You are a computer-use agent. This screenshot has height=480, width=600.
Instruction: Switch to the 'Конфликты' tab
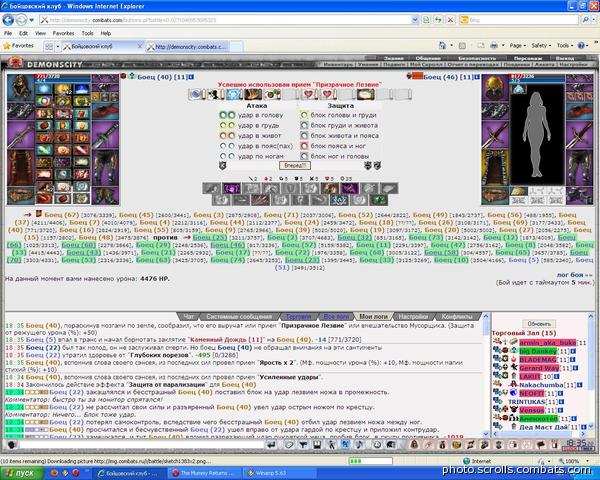(457, 317)
